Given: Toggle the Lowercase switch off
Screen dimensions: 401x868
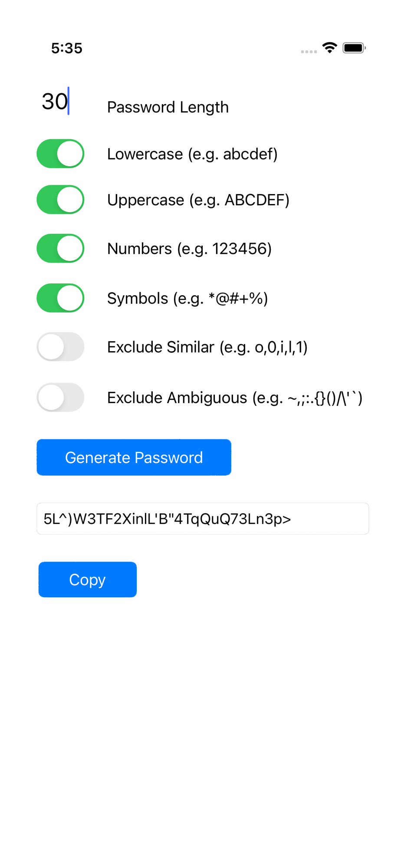Looking at the screenshot, I should 60,154.
